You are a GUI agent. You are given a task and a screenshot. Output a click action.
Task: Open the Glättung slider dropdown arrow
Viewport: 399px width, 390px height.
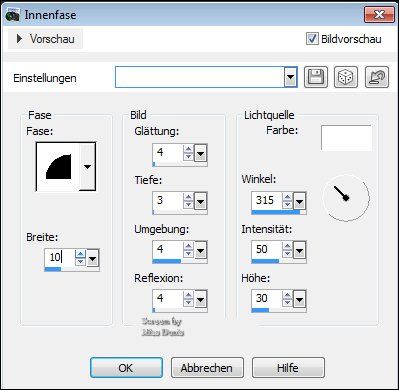click(x=200, y=153)
